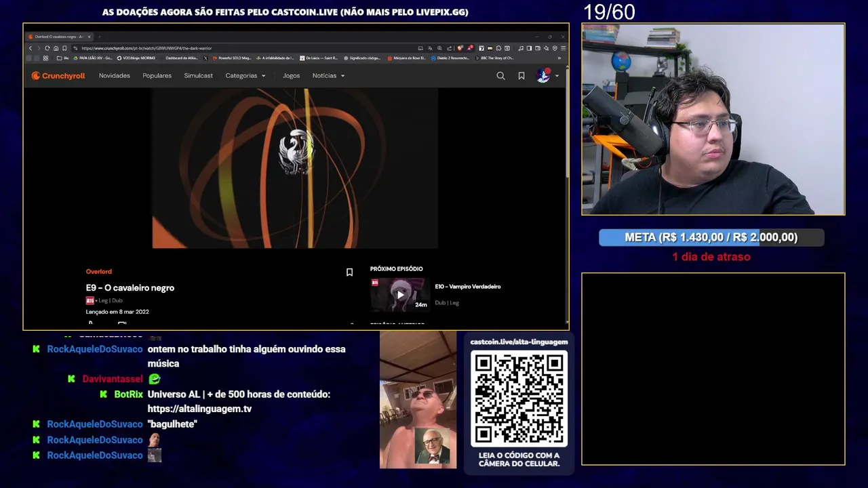Open the IAs bookmarks folder

pyautogui.click(x=63, y=58)
